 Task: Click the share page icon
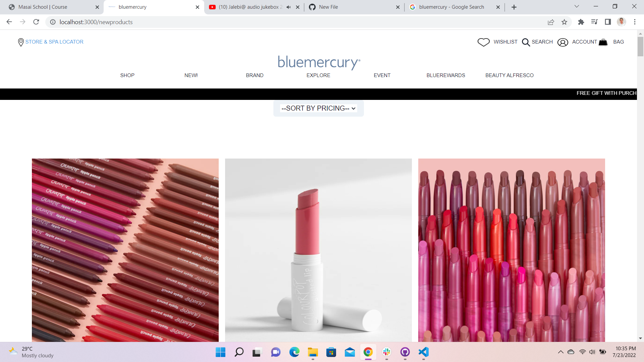click(551, 22)
